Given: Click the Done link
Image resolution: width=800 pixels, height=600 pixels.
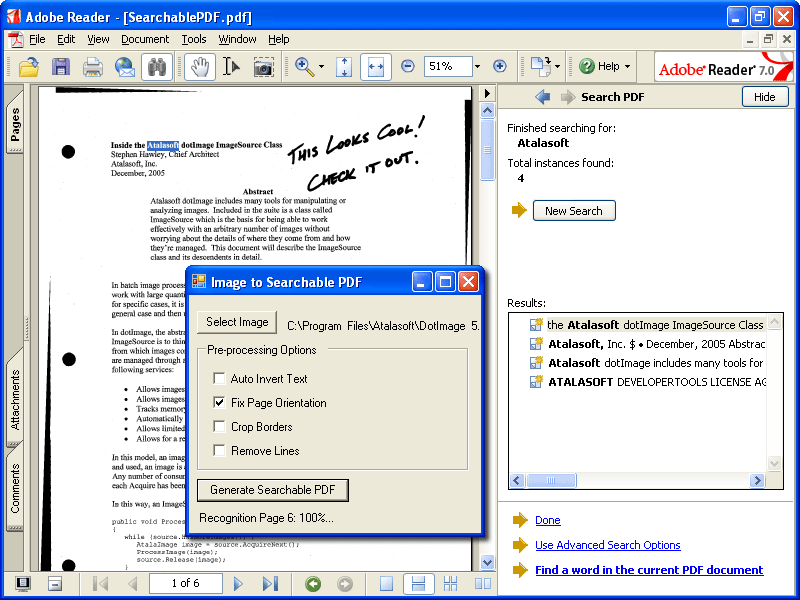Looking at the screenshot, I should (x=548, y=520).
